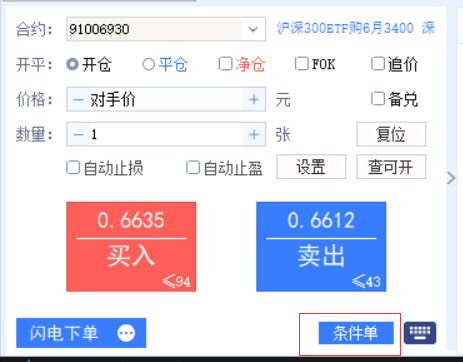This screenshot has height=362, width=463.
Task: Enable the FOK checkbox
Action: 302,63
